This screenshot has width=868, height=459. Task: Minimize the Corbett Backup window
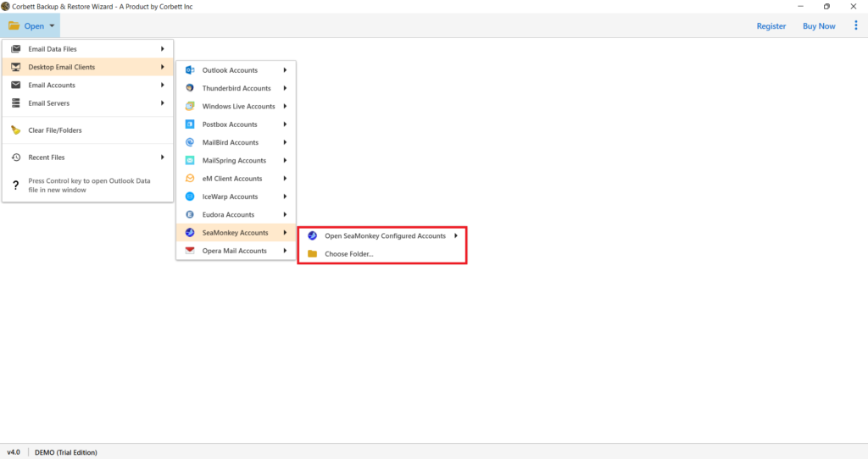pyautogui.click(x=800, y=7)
